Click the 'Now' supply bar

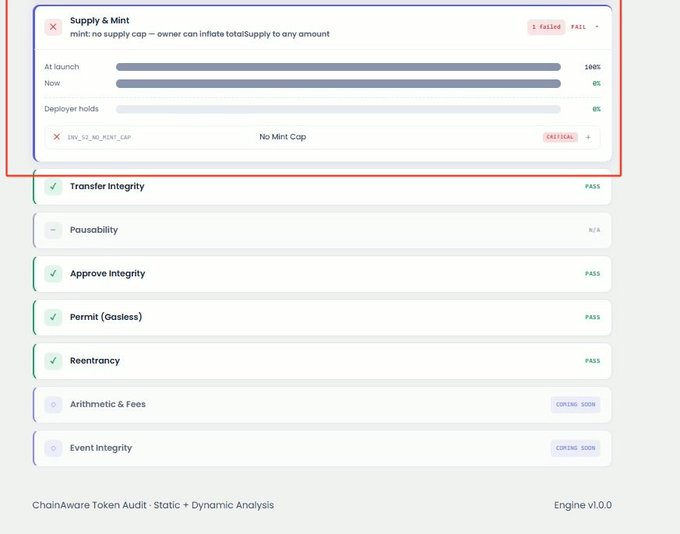338,84
